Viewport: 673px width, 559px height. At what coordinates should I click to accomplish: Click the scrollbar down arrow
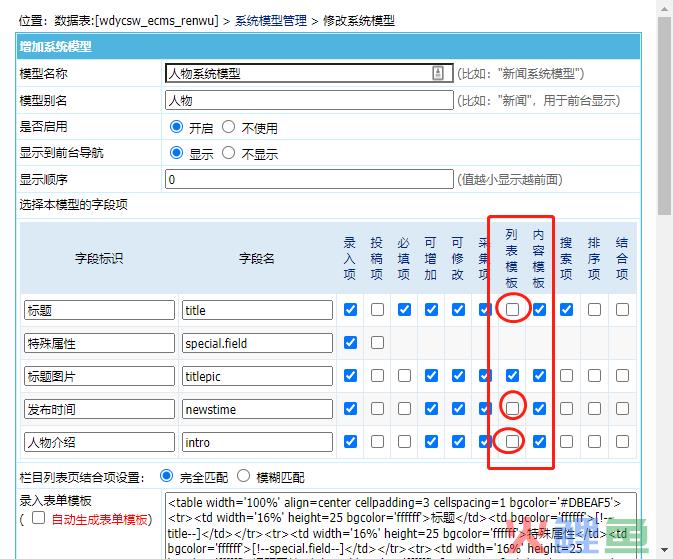[664, 550]
